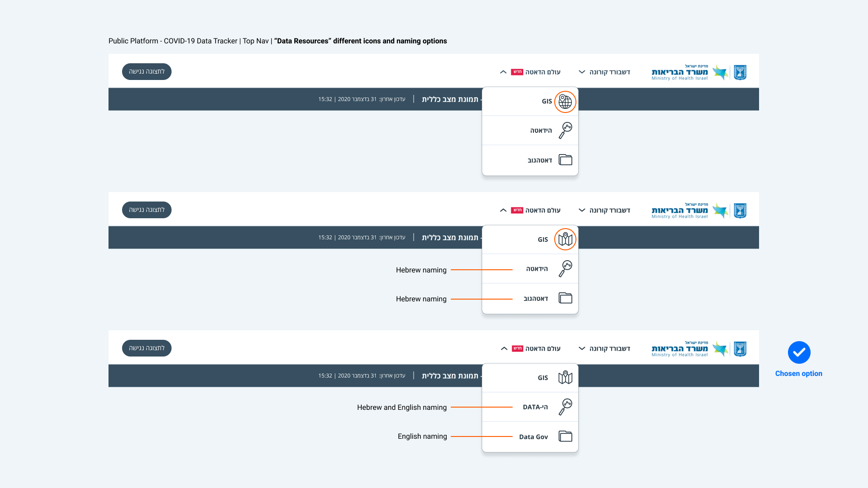
Task: Click the Hebrew and English naming annotation
Action: tap(402, 408)
